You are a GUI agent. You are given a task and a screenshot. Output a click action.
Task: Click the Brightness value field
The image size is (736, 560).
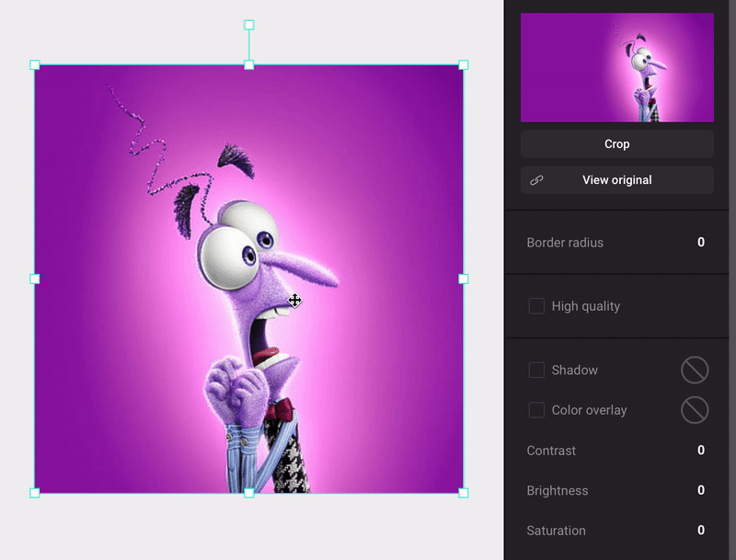(x=700, y=491)
